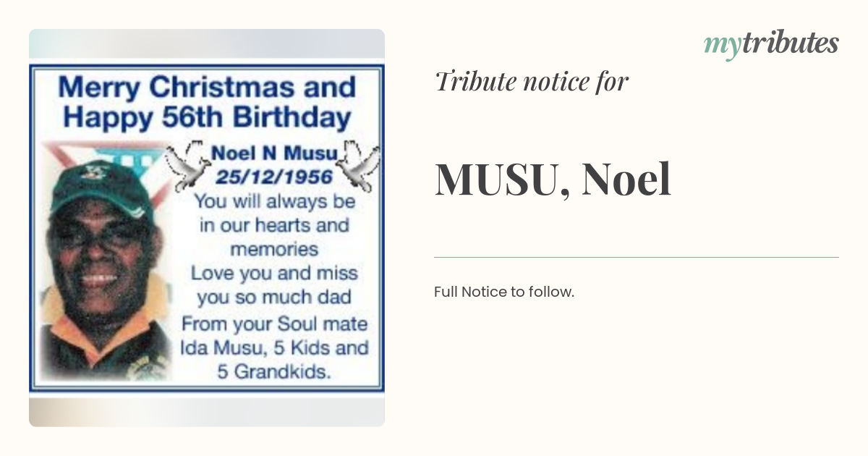Click the left dove icon beside Noel N Musu

186,166
